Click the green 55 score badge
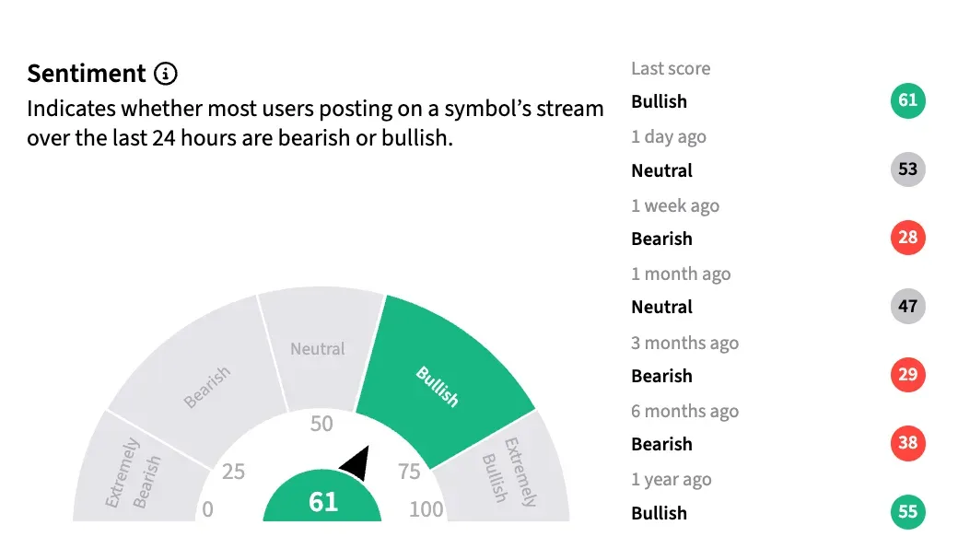The image size is (958, 560). [907, 512]
